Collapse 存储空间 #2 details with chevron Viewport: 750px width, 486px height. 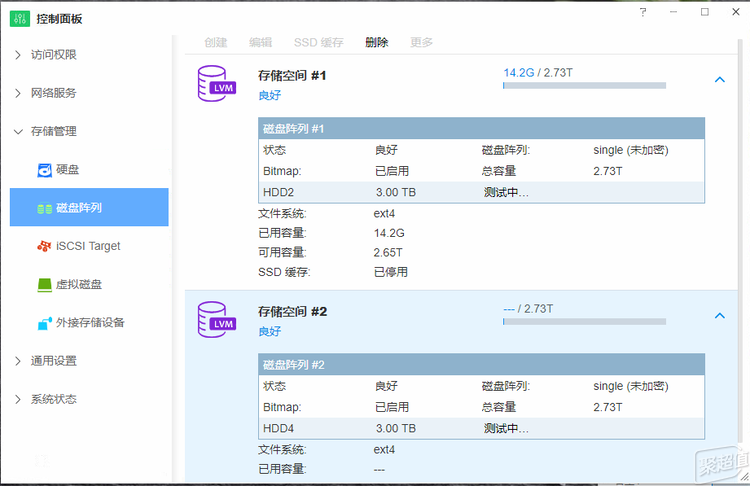[719, 316]
